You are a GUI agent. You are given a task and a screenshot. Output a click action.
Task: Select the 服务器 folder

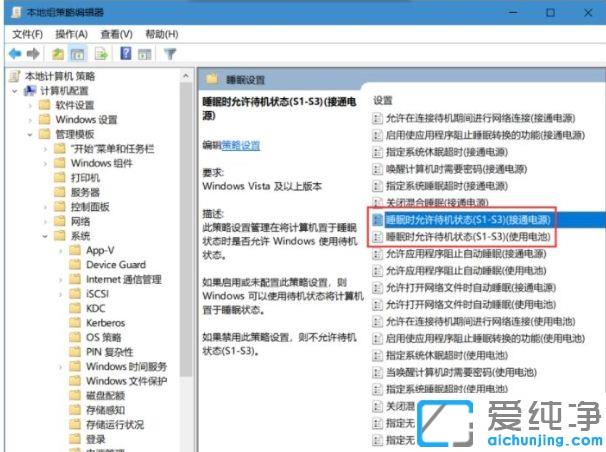[85, 192]
